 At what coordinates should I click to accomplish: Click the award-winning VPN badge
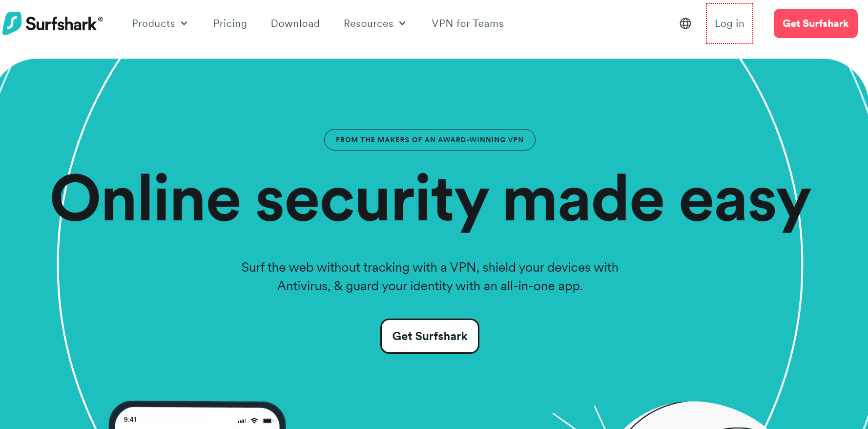point(430,140)
